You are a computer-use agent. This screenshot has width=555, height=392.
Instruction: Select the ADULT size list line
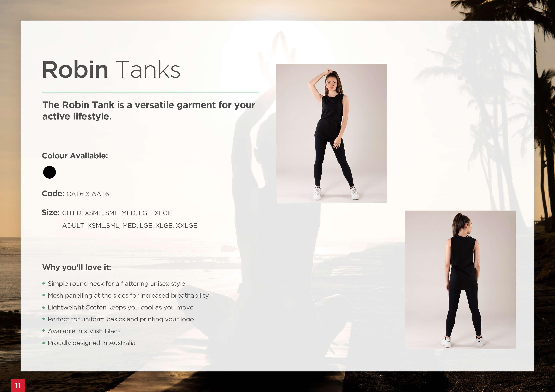click(x=130, y=226)
